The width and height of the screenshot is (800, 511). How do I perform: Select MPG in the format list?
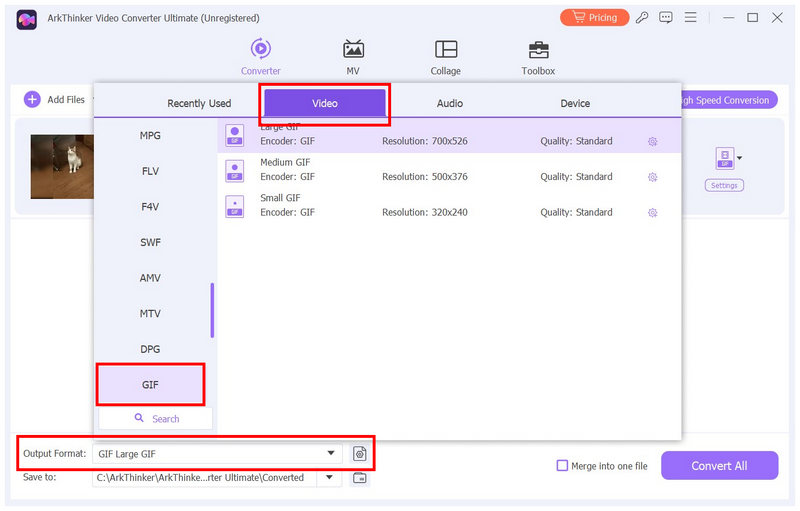click(x=151, y=136)
